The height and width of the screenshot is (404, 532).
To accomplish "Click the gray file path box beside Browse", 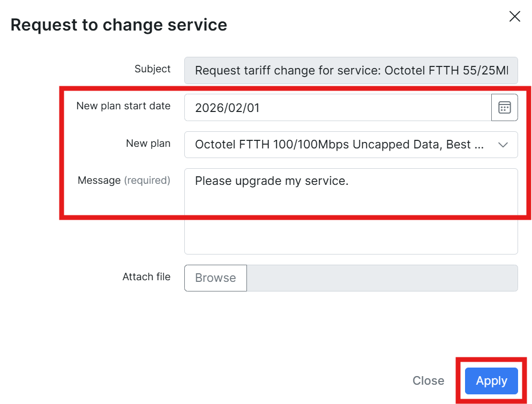I will click(x=382, y=278).
